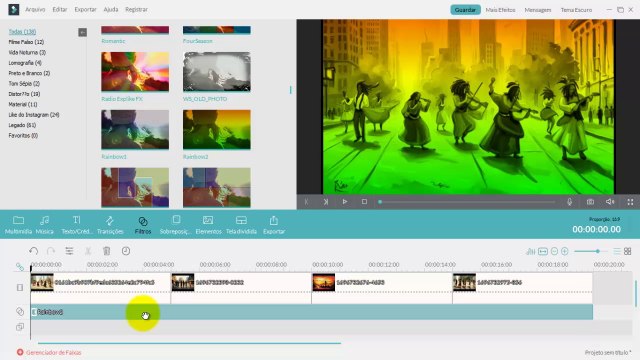The height and width of the screenshot is (360, 640).
Task: Click Mais Efeitos link
Action: coord(500,10)
